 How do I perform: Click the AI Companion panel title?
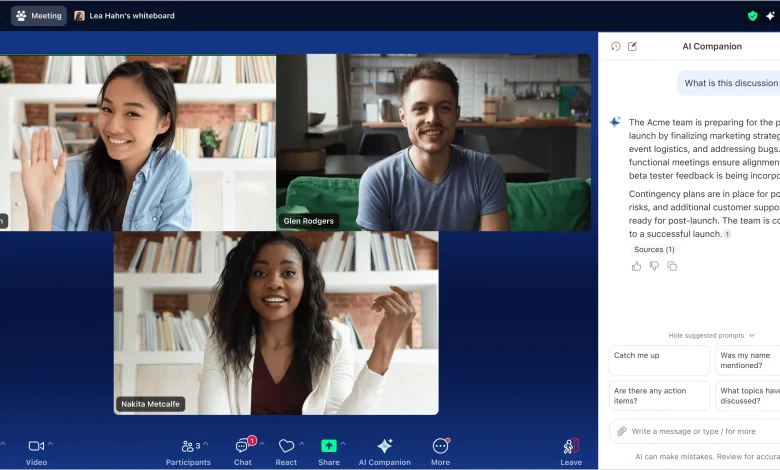click(712, 46)
